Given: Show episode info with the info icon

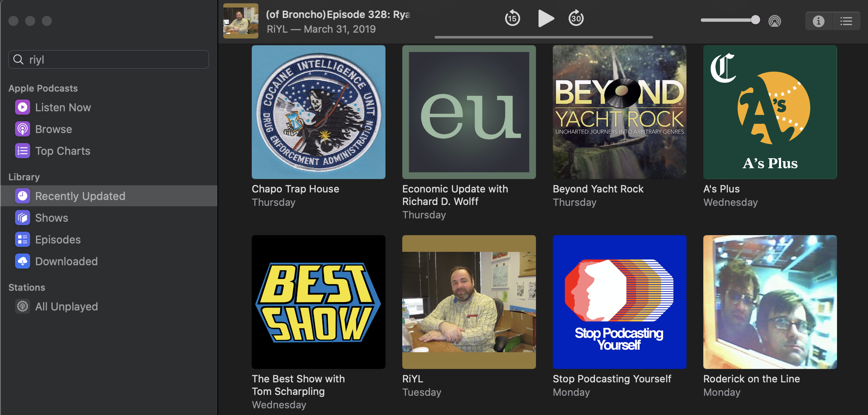Looking at the screenshot, I should click(x=818, y=21).
